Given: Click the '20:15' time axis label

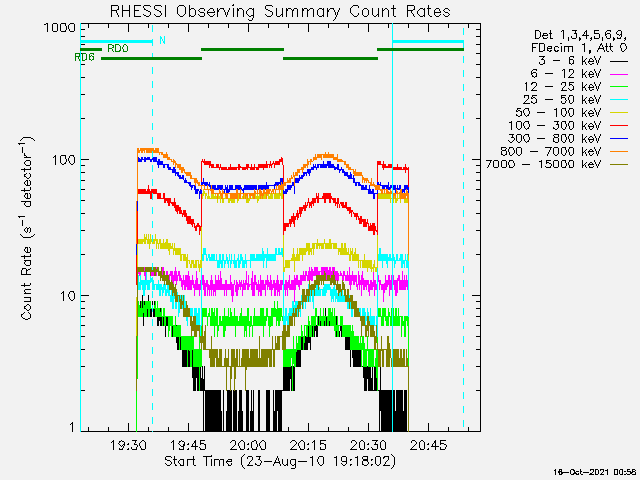Looking at the screenshot, I should (308, 445).
